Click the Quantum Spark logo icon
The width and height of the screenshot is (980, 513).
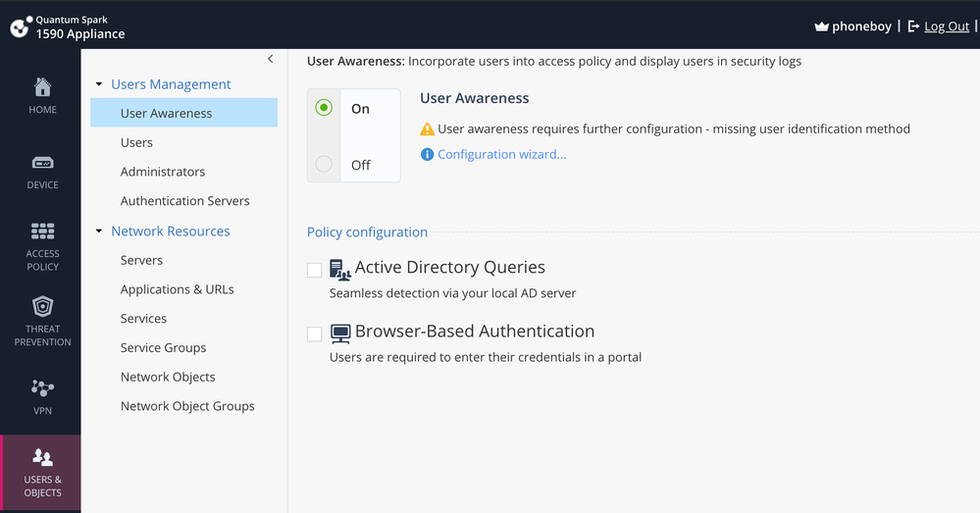coord(21,26)
